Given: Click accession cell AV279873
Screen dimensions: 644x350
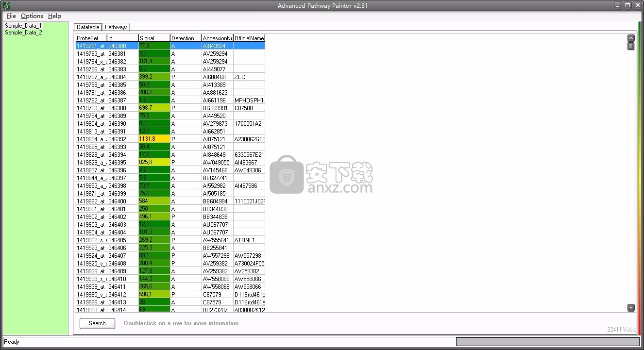Looking at the screenshot, I should (x=217, y=123).
